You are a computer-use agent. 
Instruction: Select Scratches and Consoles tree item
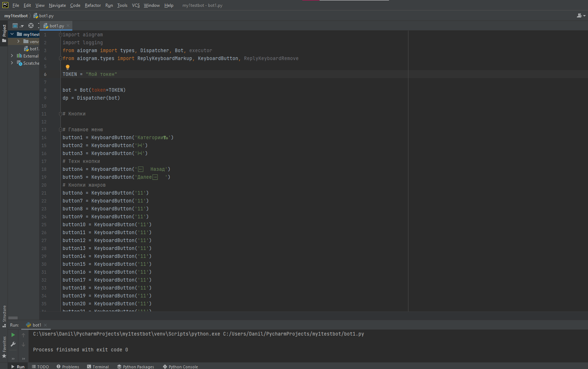click(x=28, y=63)
